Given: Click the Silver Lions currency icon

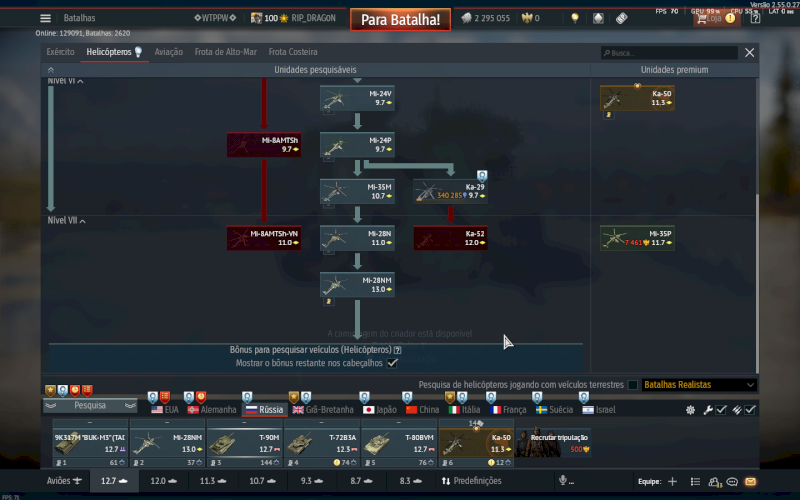Looking at the screenshot, I should (x=466, y=18).
